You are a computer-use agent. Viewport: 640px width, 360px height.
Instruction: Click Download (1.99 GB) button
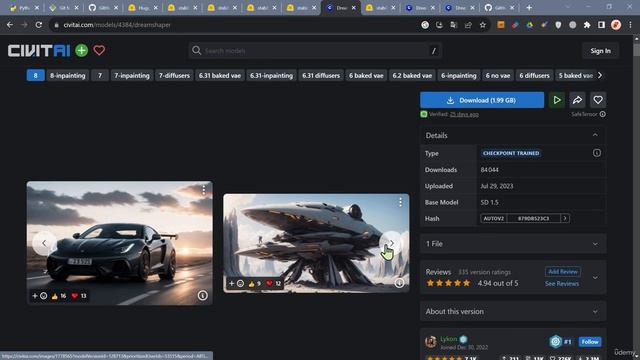pyautogui.click(x=482, y=100)
